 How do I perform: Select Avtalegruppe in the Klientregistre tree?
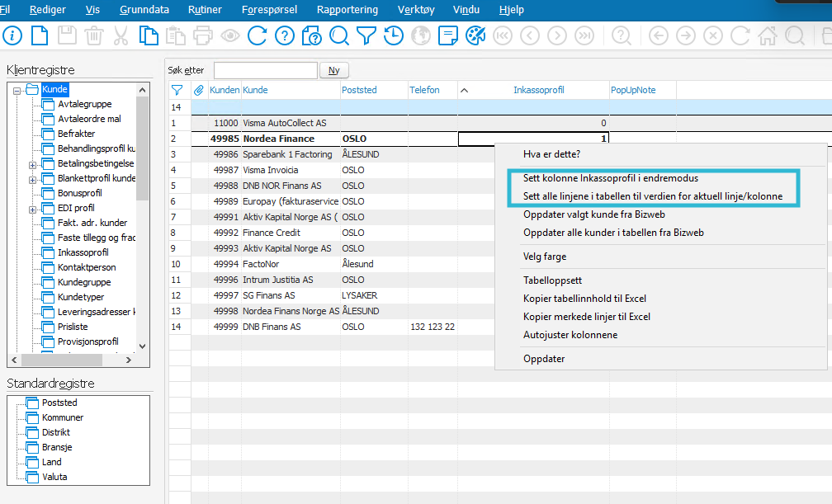pyautogui.click(x=85, y=104)
